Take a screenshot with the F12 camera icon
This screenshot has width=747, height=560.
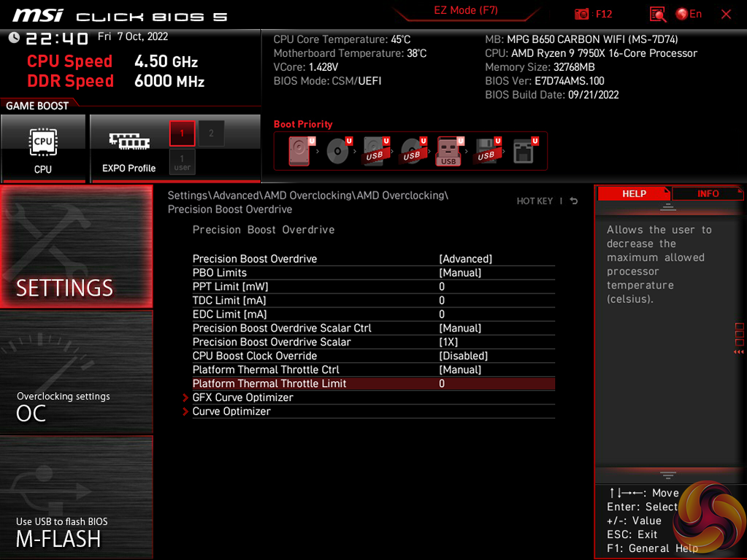click(x=582, y=15)
